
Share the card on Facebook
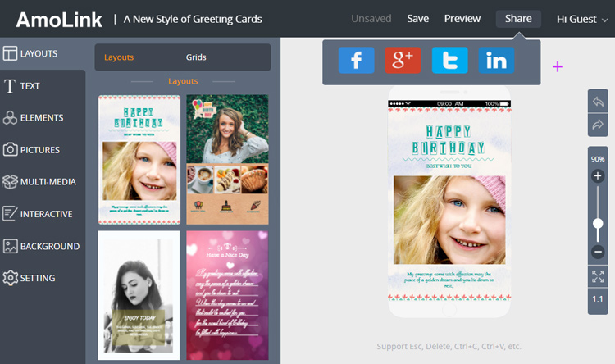(x=356, y=61)
